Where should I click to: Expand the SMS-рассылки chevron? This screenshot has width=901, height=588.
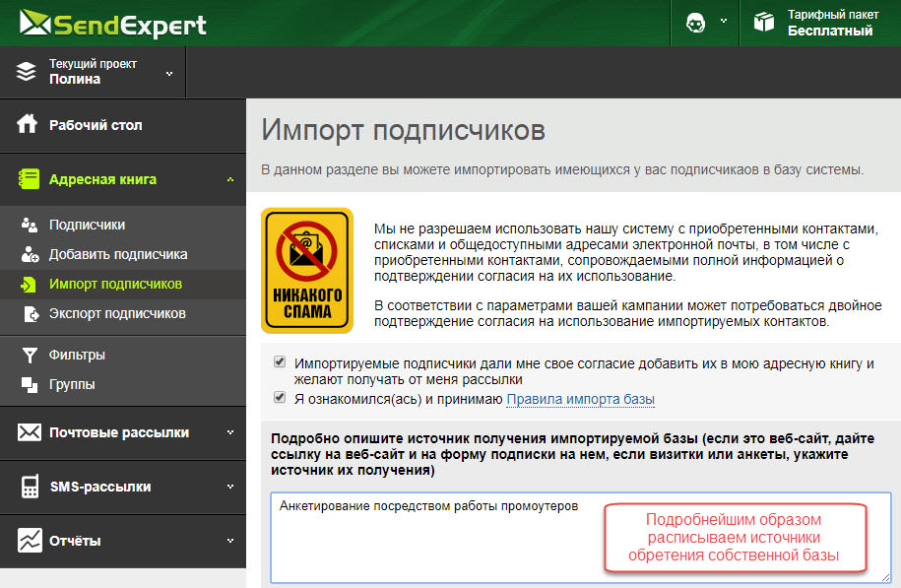[230, 487]
